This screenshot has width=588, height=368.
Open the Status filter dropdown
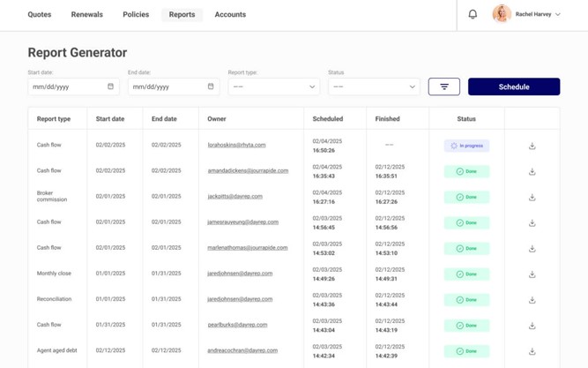click(x=374, y=86)
